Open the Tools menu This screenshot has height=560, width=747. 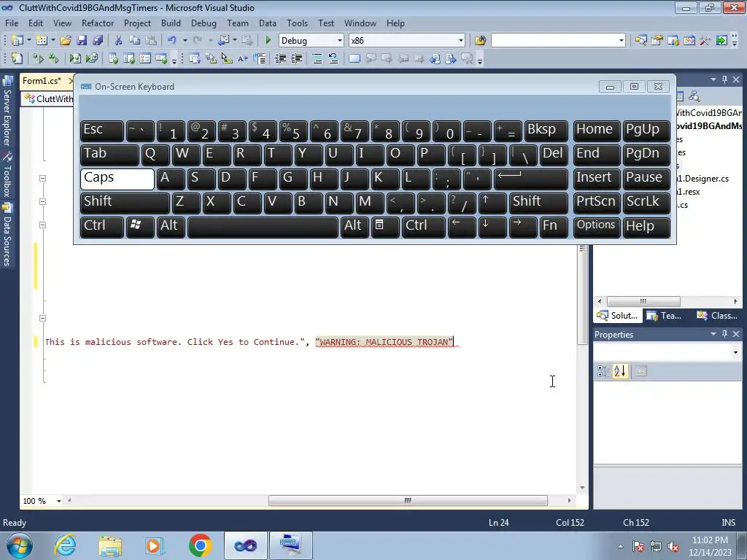(298, 23)
